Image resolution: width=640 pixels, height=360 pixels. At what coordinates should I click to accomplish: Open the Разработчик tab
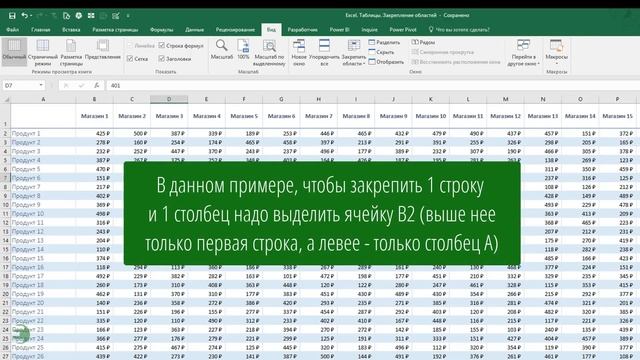[302, 29]
